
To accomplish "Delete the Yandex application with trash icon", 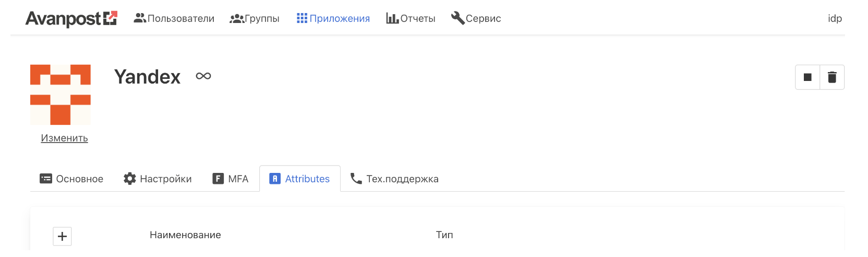I will tap(832, 77).
